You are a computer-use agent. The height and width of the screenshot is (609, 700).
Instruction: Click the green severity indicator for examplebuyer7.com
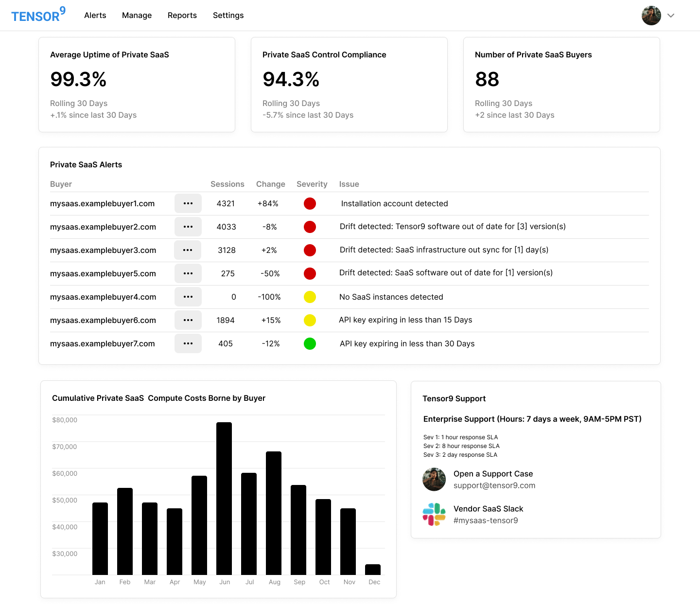pyautogui.click(x=310, y=343)
